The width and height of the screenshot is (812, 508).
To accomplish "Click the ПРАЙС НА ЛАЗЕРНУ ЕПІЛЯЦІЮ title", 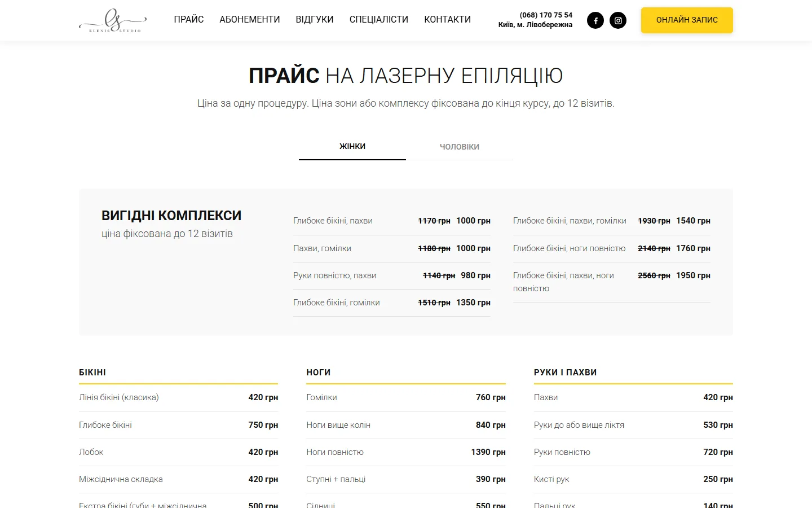I will (x=406, y=75).
